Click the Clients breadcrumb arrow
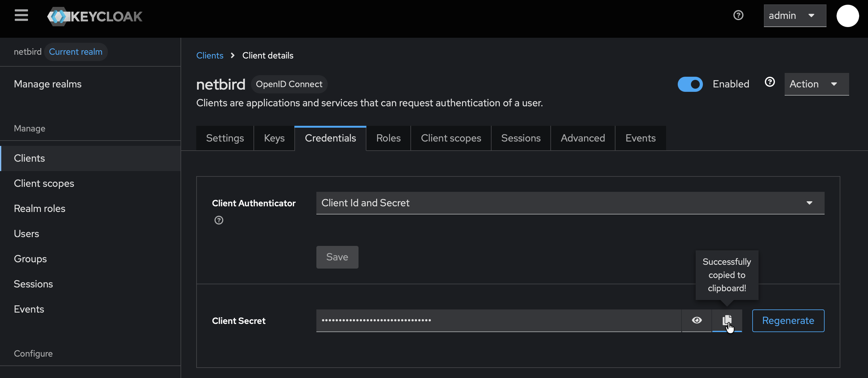The height and width of the screenshot is (378, 868). 232,56
